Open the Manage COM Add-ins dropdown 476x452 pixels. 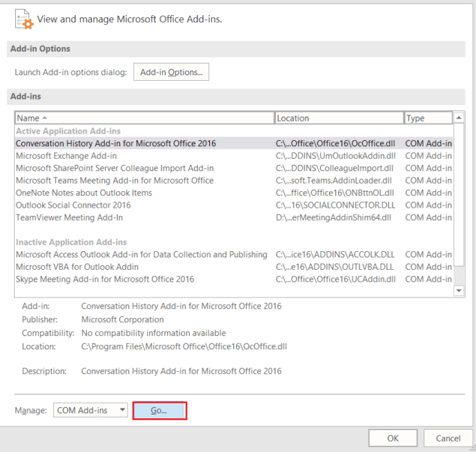click(91, 410)
